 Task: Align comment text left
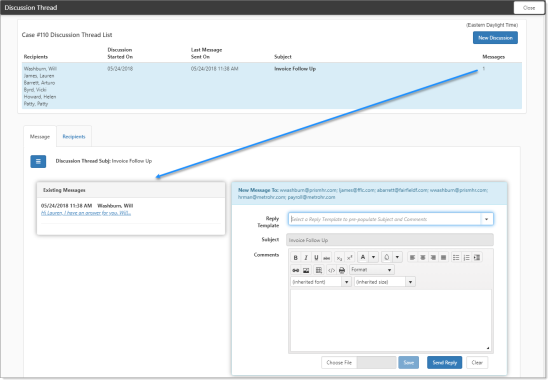pyautogui.click(x=412, y=258)
